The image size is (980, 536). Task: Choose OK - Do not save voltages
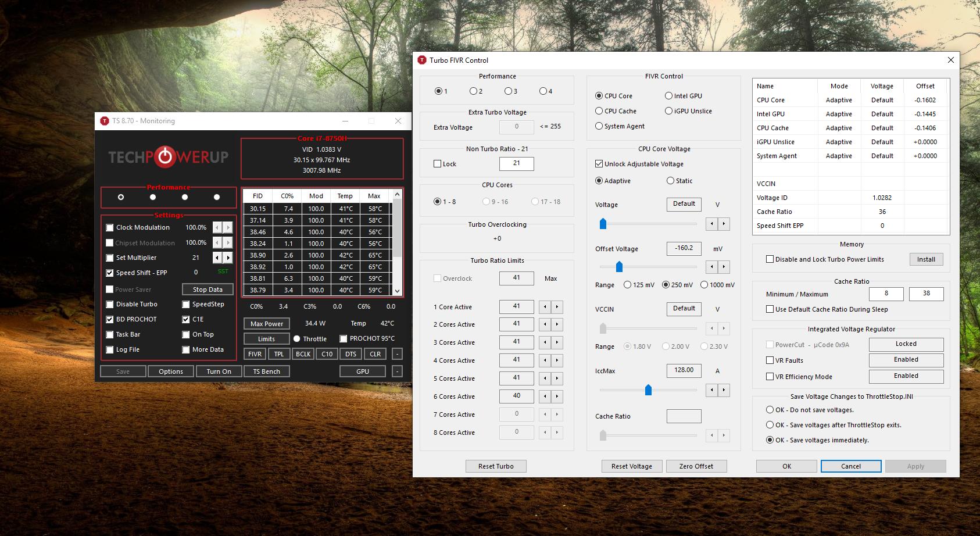tap(770, 410)
